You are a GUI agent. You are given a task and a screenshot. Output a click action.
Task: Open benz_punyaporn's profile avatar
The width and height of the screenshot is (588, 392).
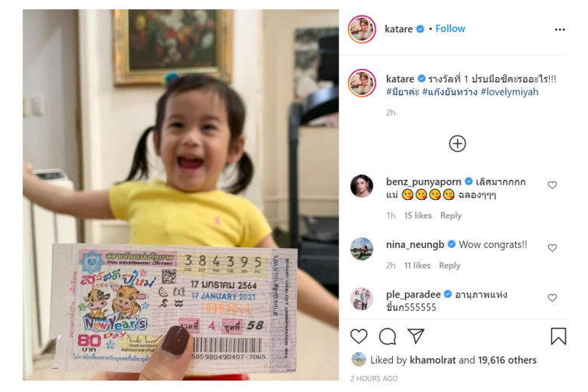(x=361, y=186)
